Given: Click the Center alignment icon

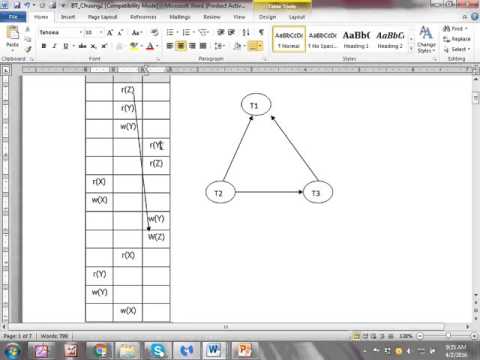Looking at the screenshot, I should pyautogui.click(x=181, y=46).
